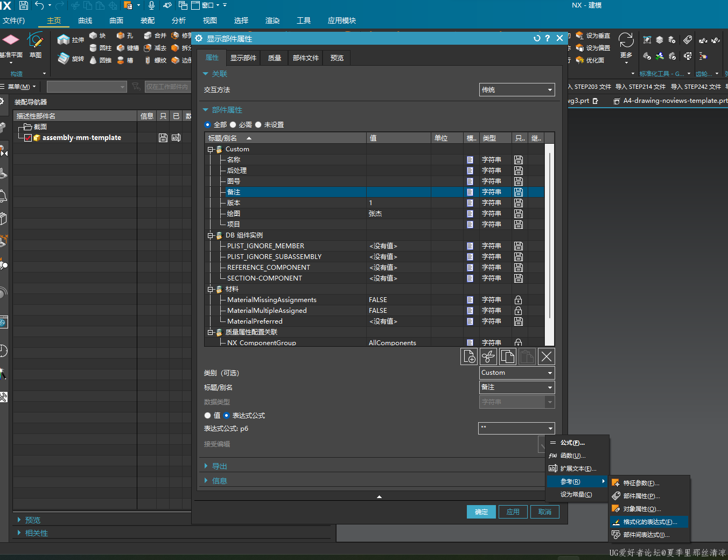Screen dimensions: 728x560
Task: Click save icon in assembly-mm-template row
Action: coord(163,138)
